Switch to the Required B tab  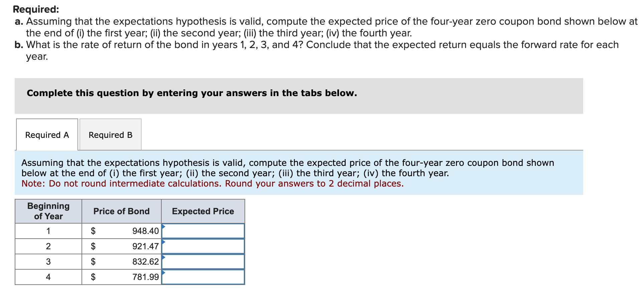pyautogui.click(x=110, y=135)
